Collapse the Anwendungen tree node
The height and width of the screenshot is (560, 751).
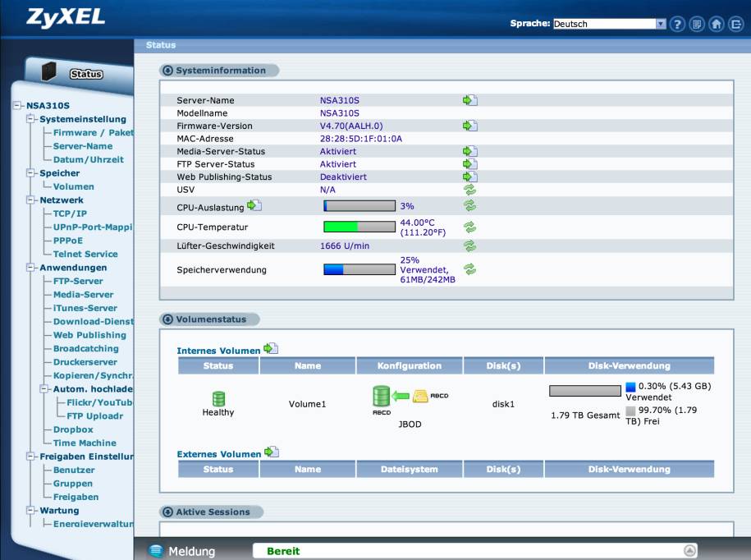coord(30,268)
